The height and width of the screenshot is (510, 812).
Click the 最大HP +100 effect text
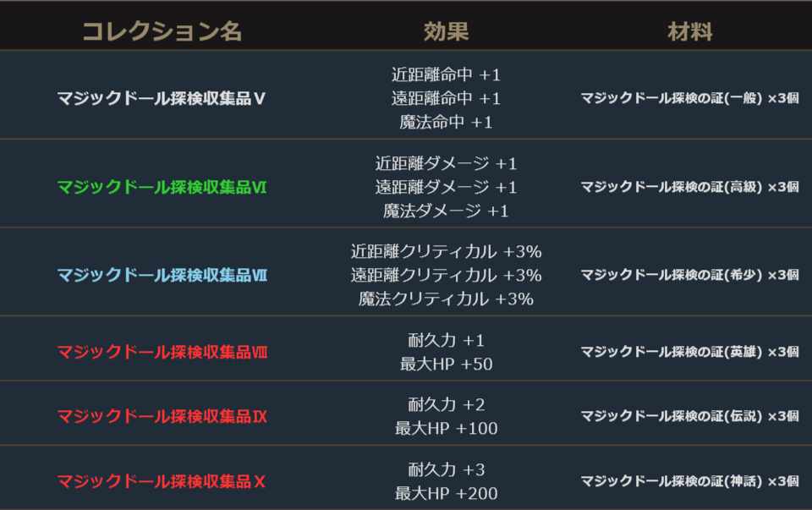(x=446, y=429)
